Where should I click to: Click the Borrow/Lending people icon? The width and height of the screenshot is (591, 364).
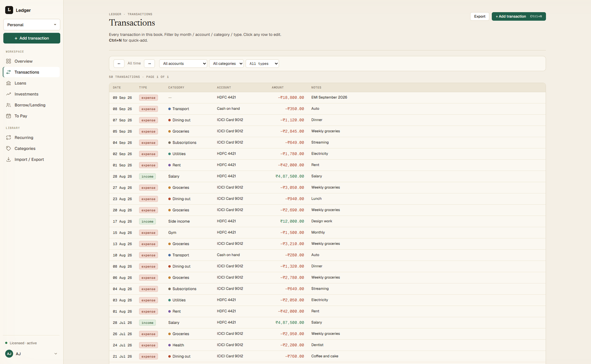9,105
